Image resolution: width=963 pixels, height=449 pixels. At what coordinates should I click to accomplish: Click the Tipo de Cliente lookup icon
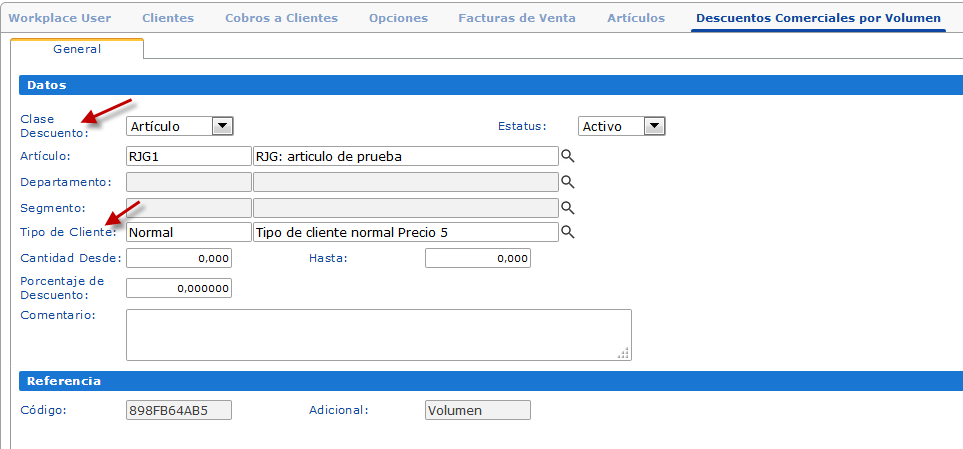tap(567, 232)
